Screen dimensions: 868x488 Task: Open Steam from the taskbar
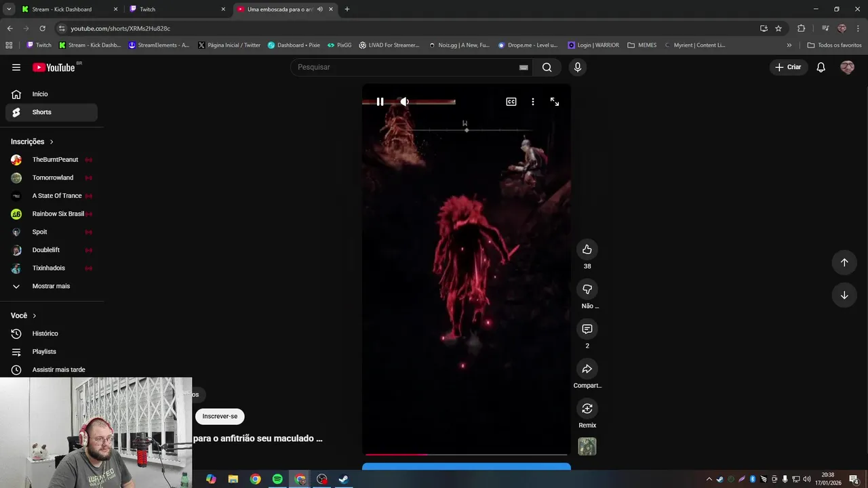click(344, 479)
